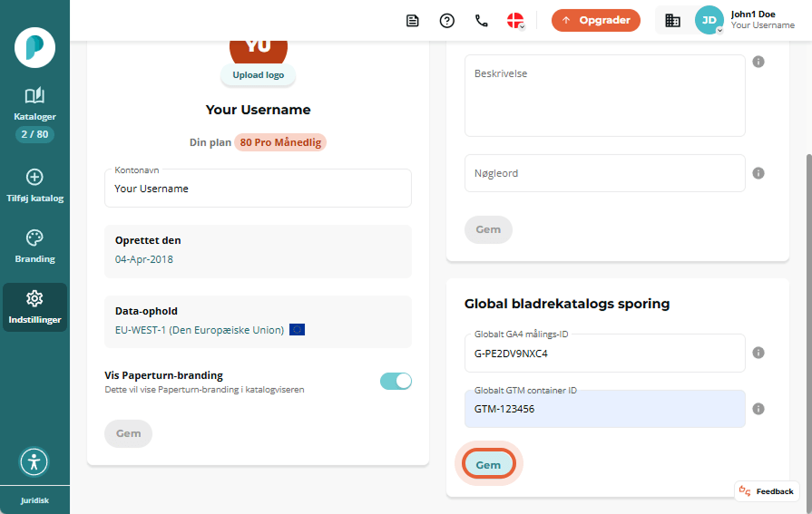
Task: Focus Globalt GA4 målings-ID field
Action: pyautogui.click(x=604, y=353)
